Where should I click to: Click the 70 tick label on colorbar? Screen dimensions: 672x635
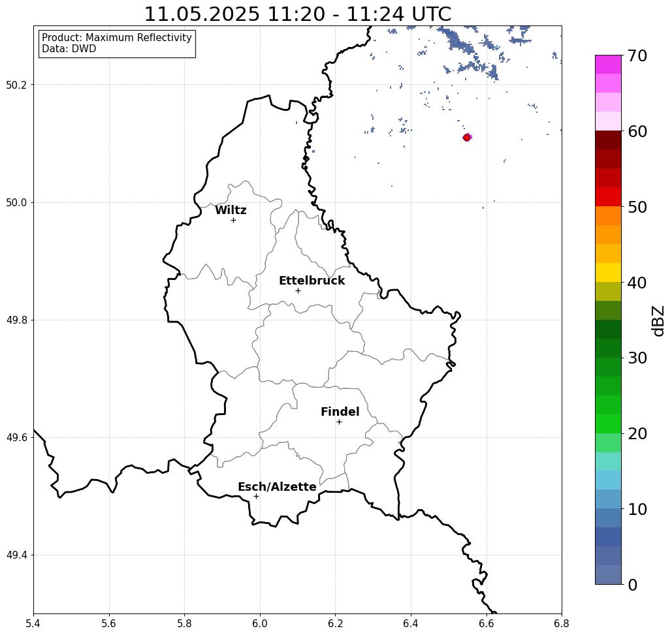click(637, 55)
